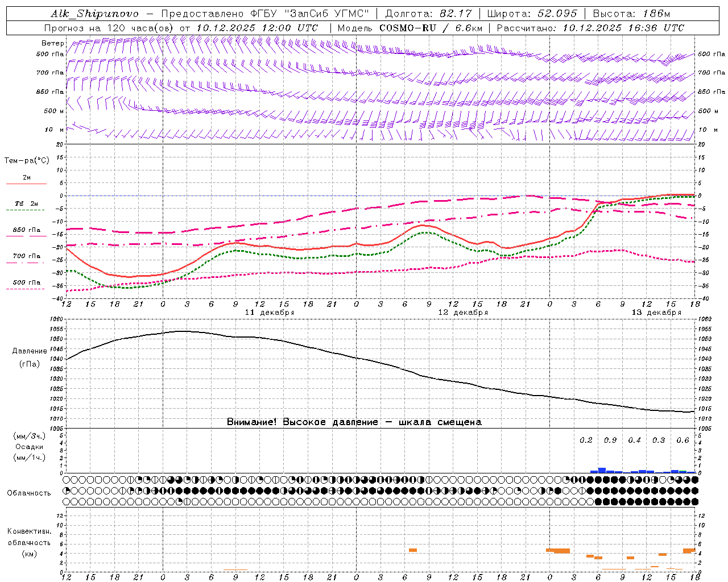This screenshot has width=728, height=582.
Task: Click the model name COSMO-RU / 6.6км
Action: (x=431, y=28)
